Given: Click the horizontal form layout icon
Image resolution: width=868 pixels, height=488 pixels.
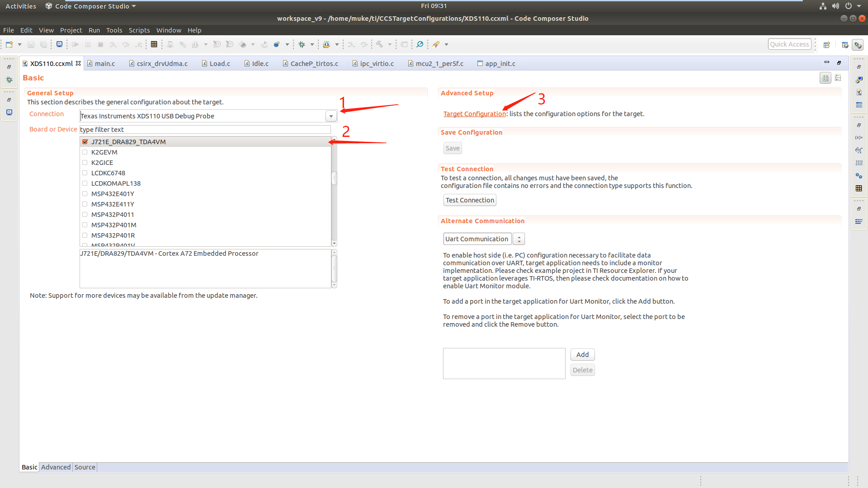Looking at the screenshot, I should click(826, 78).
